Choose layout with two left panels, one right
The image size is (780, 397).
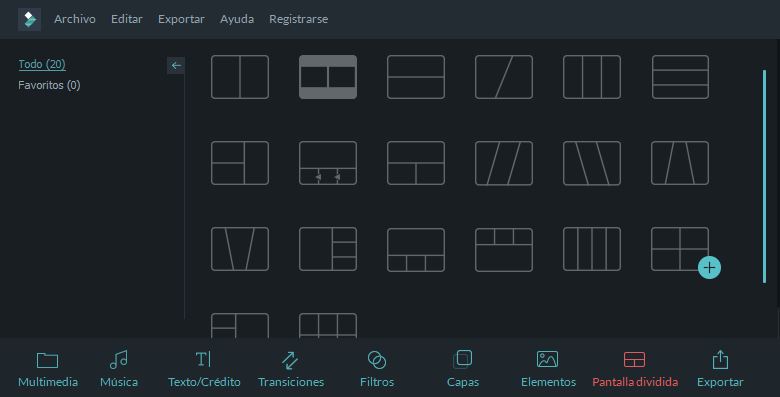point(240,163)
